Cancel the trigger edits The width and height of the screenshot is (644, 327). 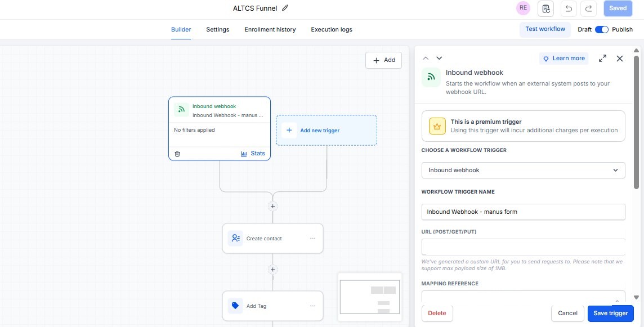click(x=567, y=313)
